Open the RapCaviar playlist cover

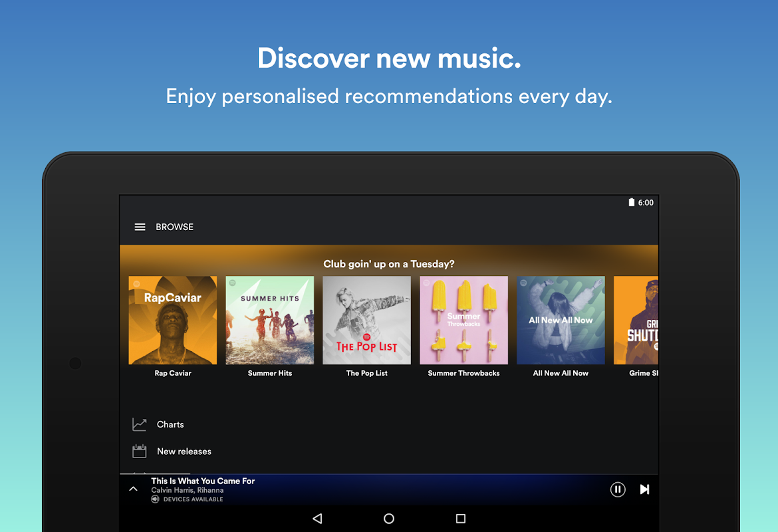point(173,320)
